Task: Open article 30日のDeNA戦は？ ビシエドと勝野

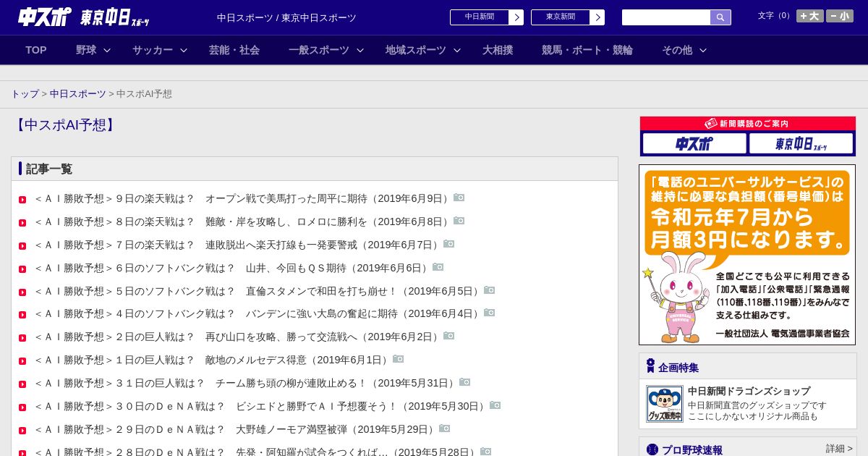Action: (x=261, y=406)
